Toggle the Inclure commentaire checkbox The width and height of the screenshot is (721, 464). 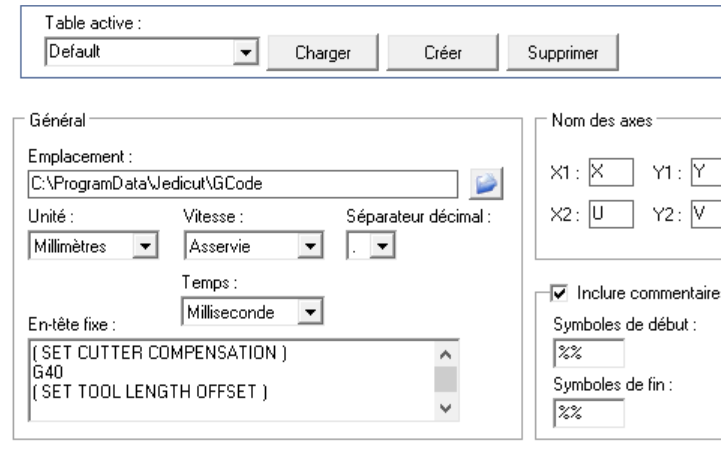tap(559, 293)
